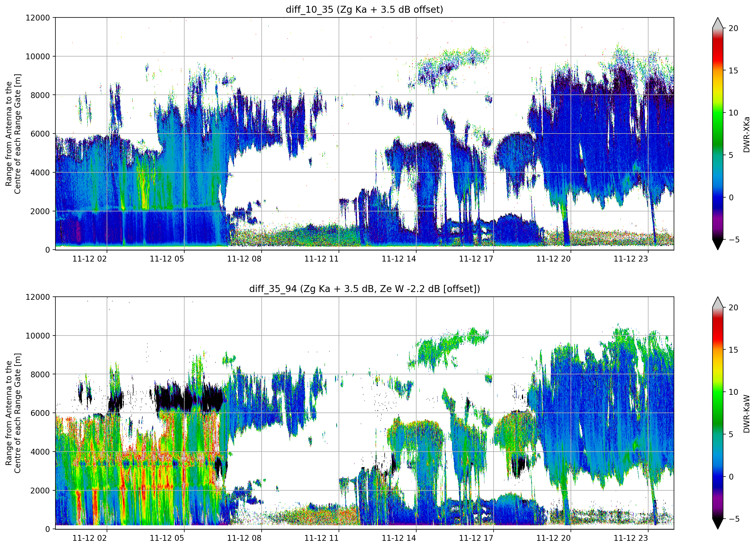This screenshot has height=548, width=756.
Task: Click bottom plot x-axis label '11-12 05'
Action: point(167,538)
